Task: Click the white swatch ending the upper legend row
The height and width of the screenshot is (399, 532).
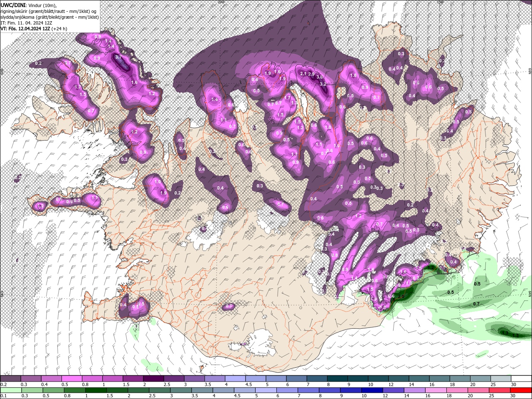Action: [521, 379]
